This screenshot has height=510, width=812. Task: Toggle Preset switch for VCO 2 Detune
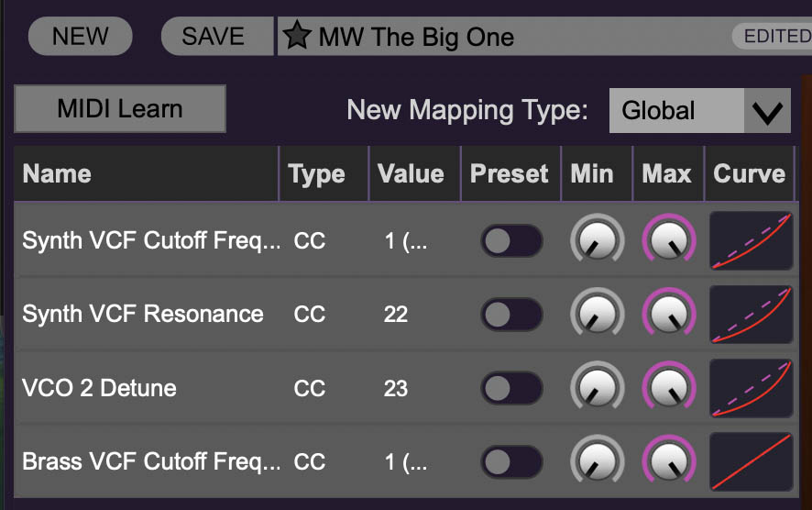511,388
